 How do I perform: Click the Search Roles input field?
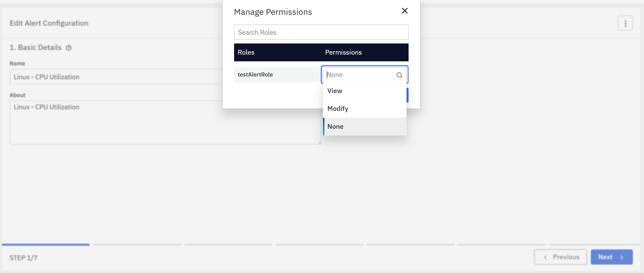click(321, 32)
